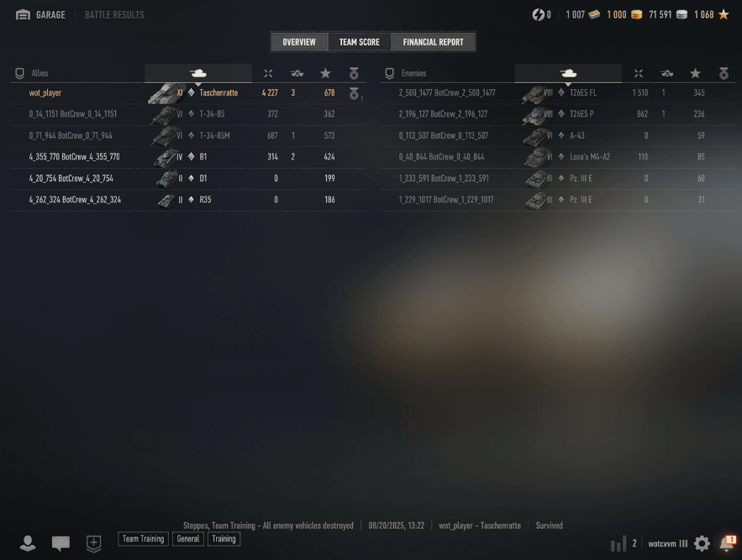Sort allies by destroyed vehicles icon
Image resolution: width=742 pixels, height=560 pixels.
(x=297, y=73)
